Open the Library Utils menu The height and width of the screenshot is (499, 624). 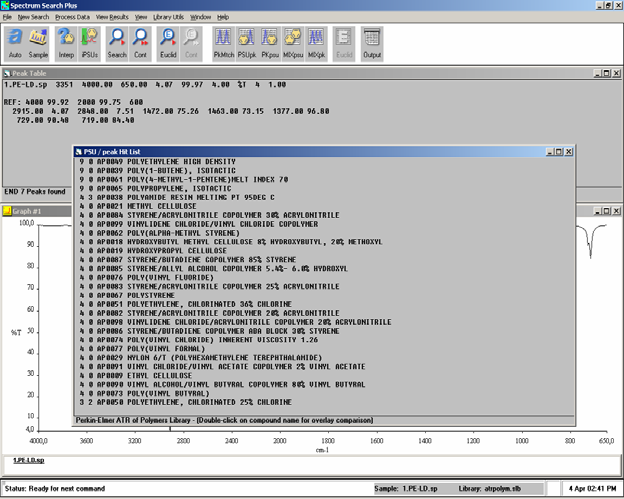[168, 17]
